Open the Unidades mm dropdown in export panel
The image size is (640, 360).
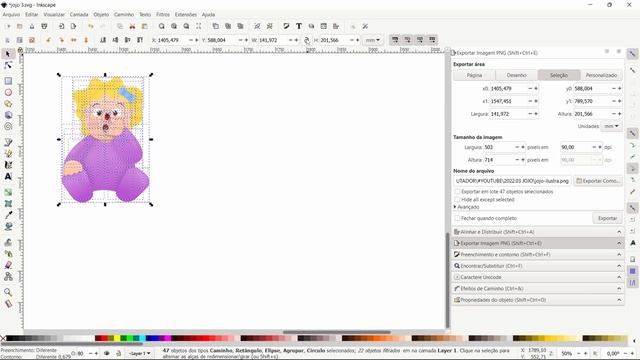click(x=611, y=126)
